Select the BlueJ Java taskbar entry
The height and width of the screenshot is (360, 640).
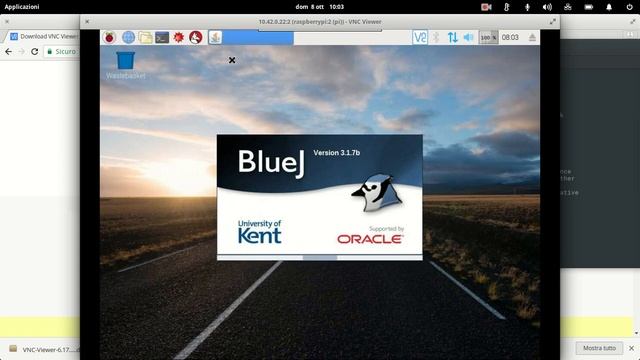click(x=251, y=38)
